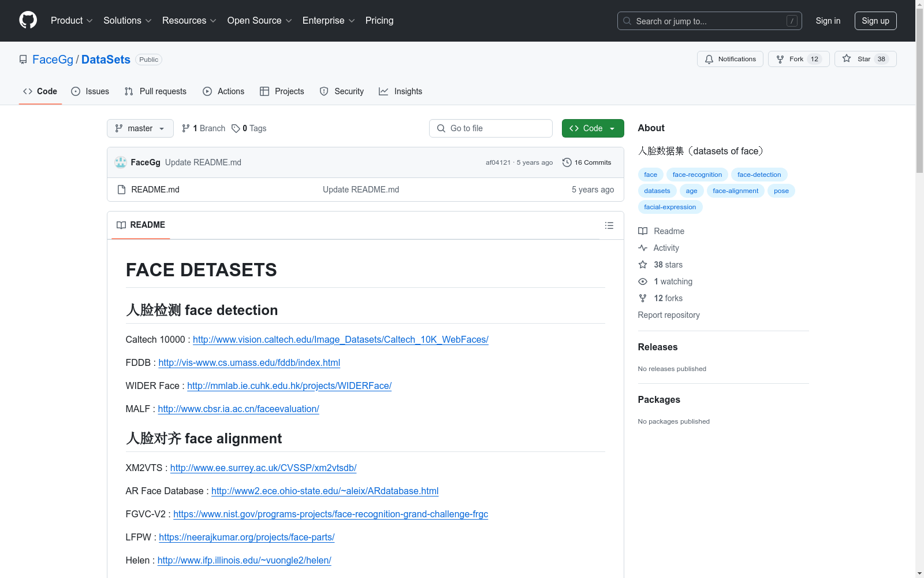Open the README.md file
The width and height of the screenshot is (924, 578).
tap(155, 190)
